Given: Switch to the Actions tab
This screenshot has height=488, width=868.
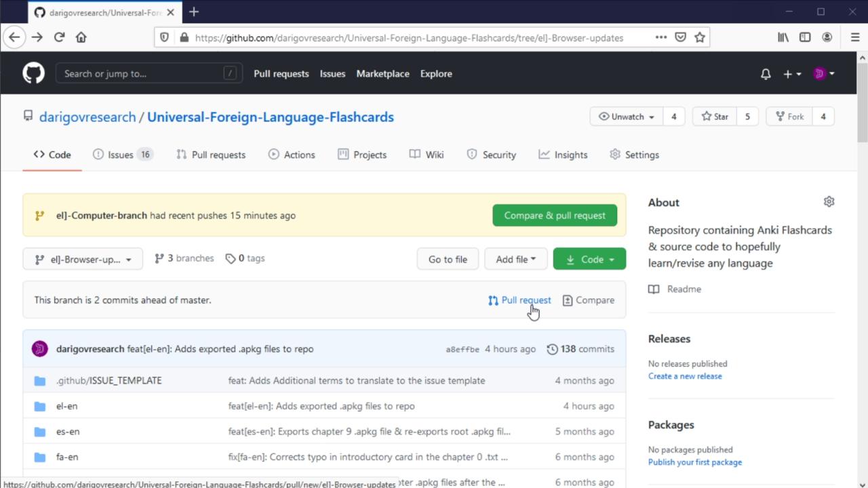Looking at the screenshot, I should (x=292, y=155).
